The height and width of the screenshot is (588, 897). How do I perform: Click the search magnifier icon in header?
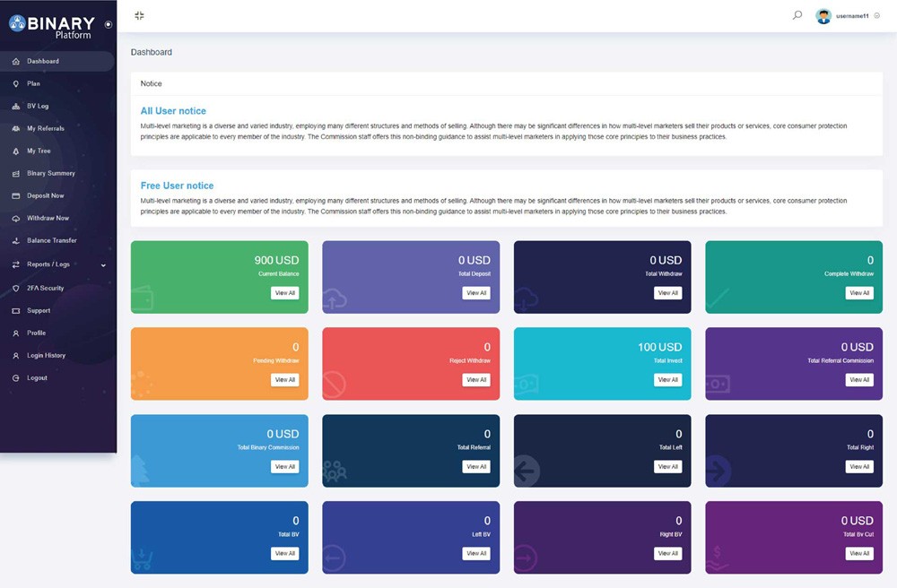click(797, 15)
